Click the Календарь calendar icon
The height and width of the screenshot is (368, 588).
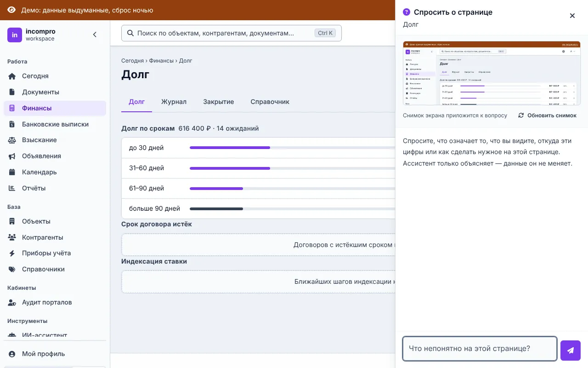click(x=12, y=172)
